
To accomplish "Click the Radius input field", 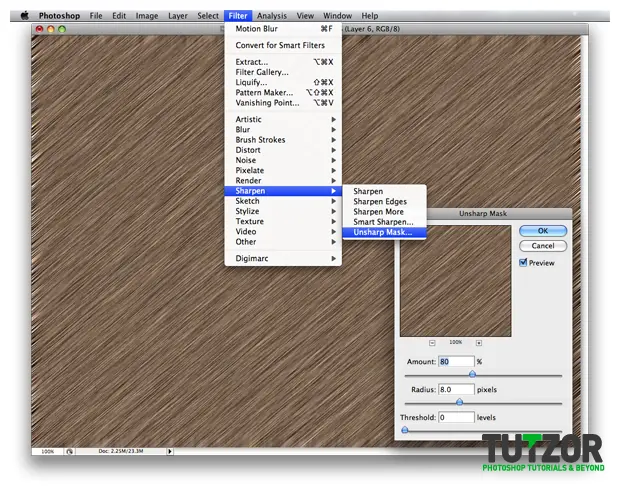I will click(456, 389).
